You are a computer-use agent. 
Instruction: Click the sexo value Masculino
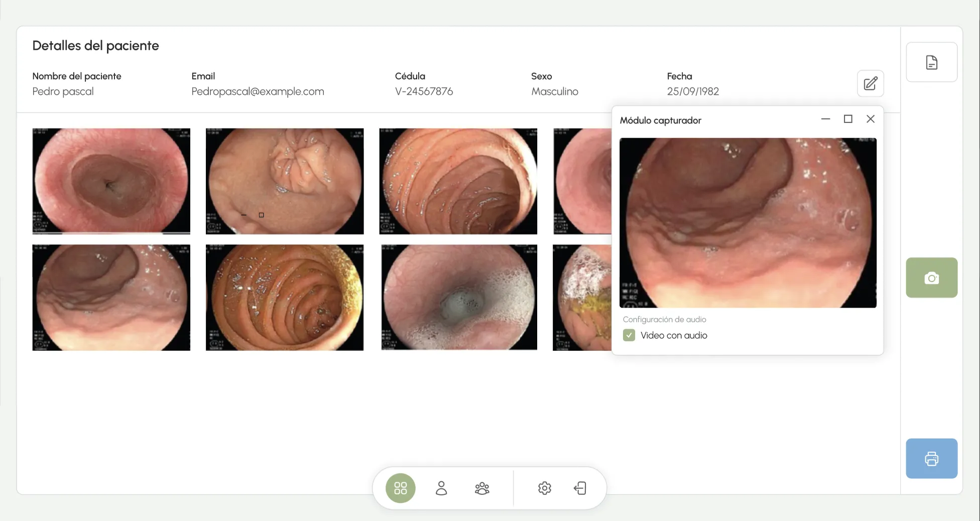click(555, 91)
